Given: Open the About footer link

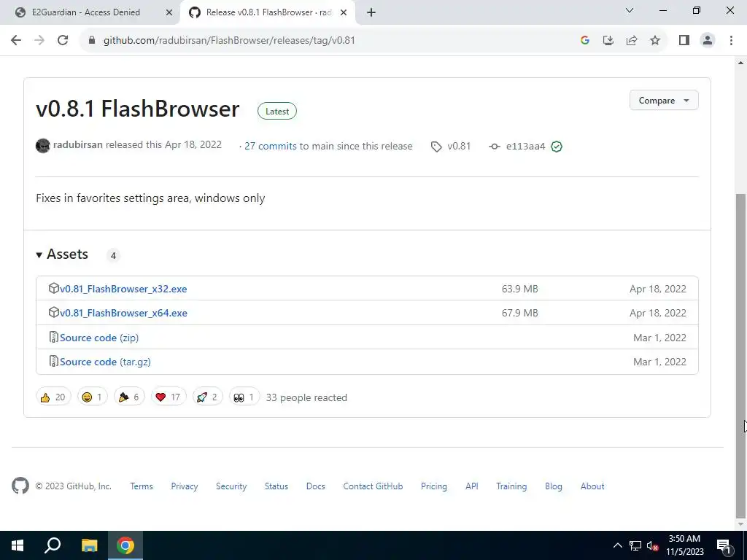Looking at the screenshot, I should point(592,486).
